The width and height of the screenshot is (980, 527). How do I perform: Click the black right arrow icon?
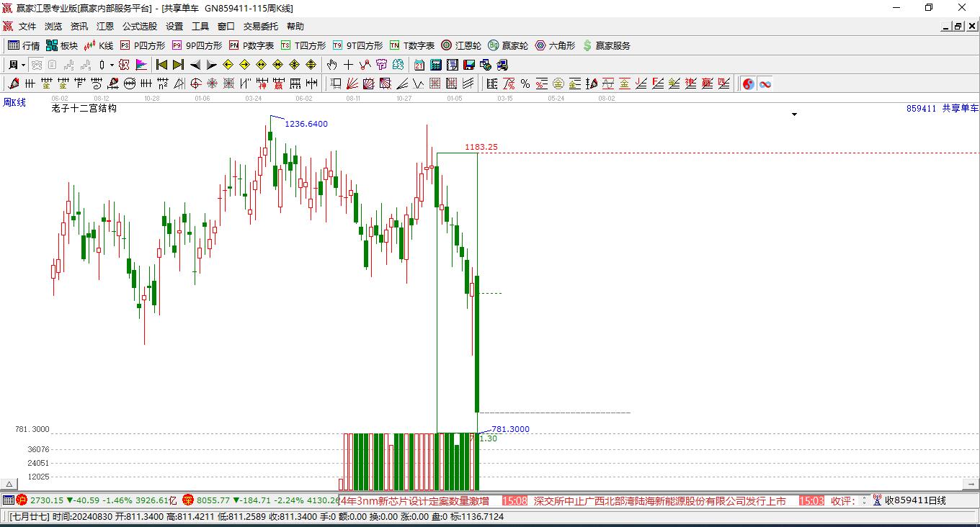[211, 65]
